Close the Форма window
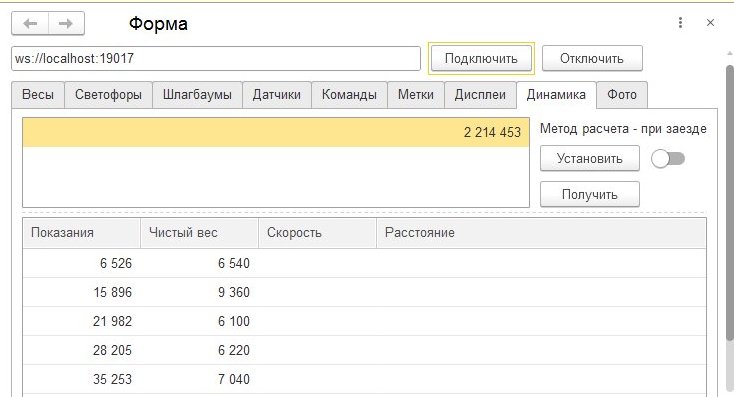Image resolution: width=734 pixels, height=397 pixels. coord(710,22)
